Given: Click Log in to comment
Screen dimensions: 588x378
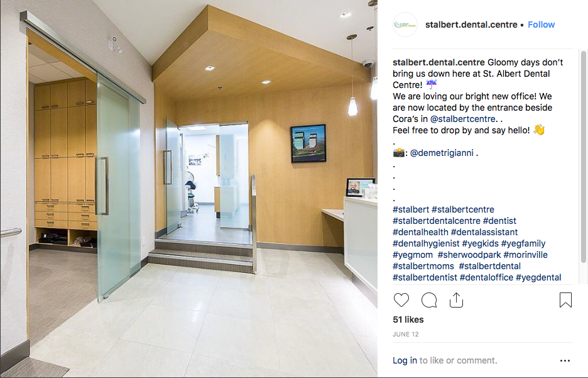Looking at the screenshot, I should click(x=405, y=360).
